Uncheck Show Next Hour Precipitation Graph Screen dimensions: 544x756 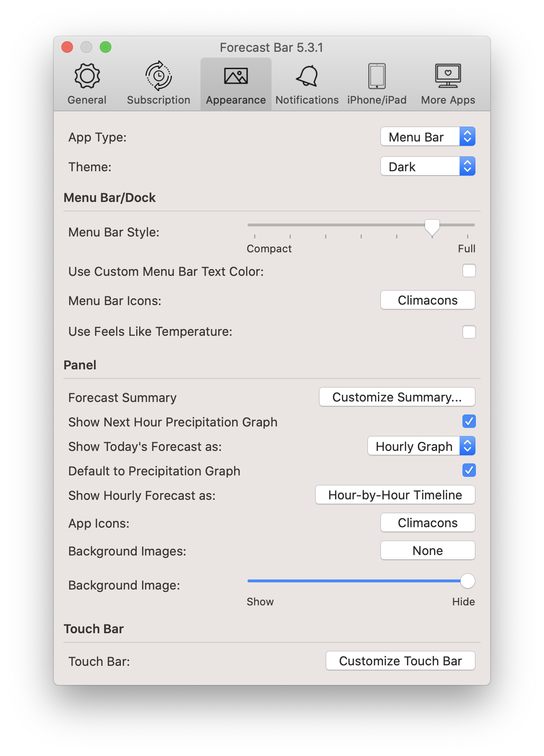(x=469, y=421)
